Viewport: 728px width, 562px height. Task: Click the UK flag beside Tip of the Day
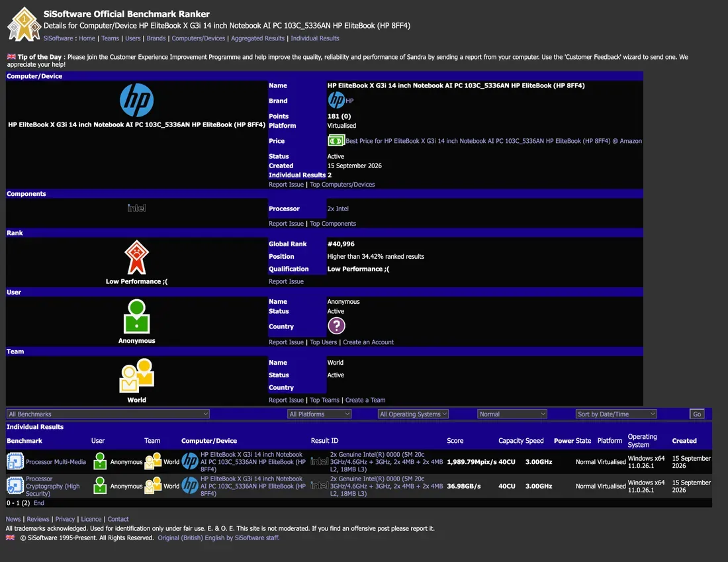(x=11, y=56)
